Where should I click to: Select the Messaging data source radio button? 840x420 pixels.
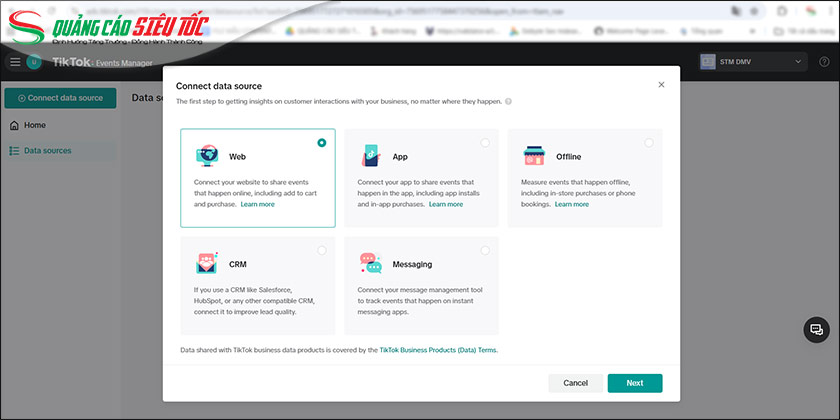pos(485,250)
